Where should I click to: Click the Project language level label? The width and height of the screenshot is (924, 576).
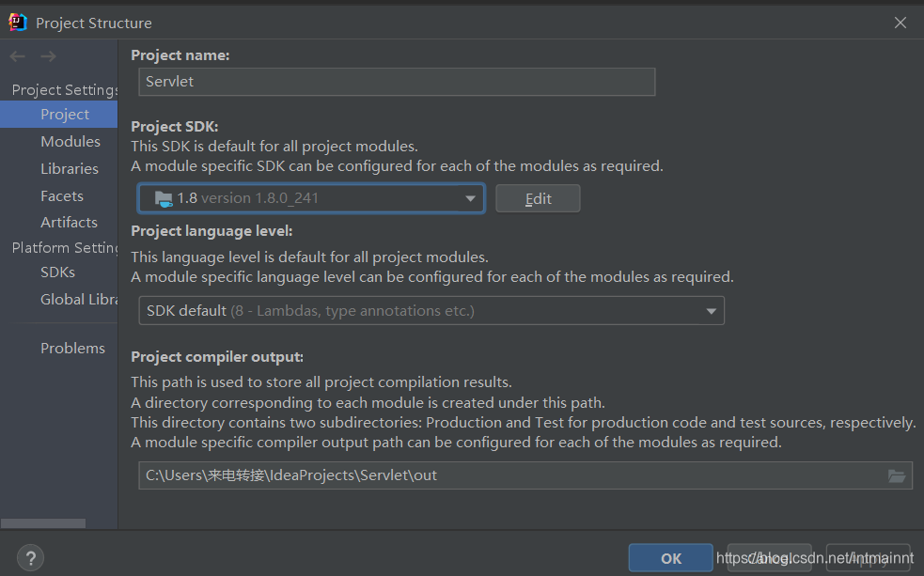coord(211,231)
